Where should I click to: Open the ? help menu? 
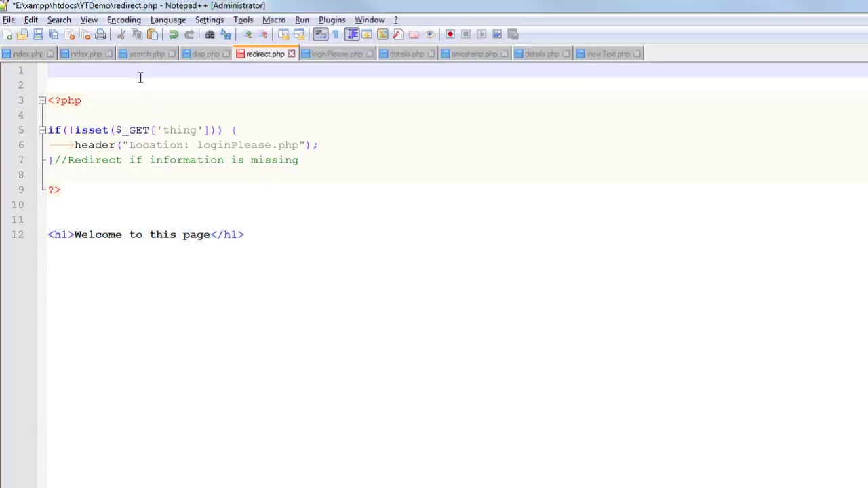396,20
